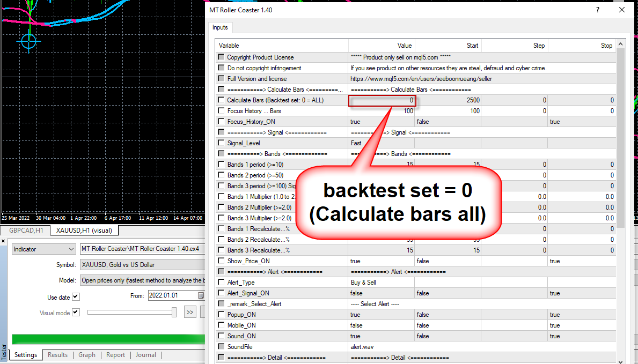Toggle the Signal_Level checkbox
This screenshot has height=364, width=638.
point(221,143)
